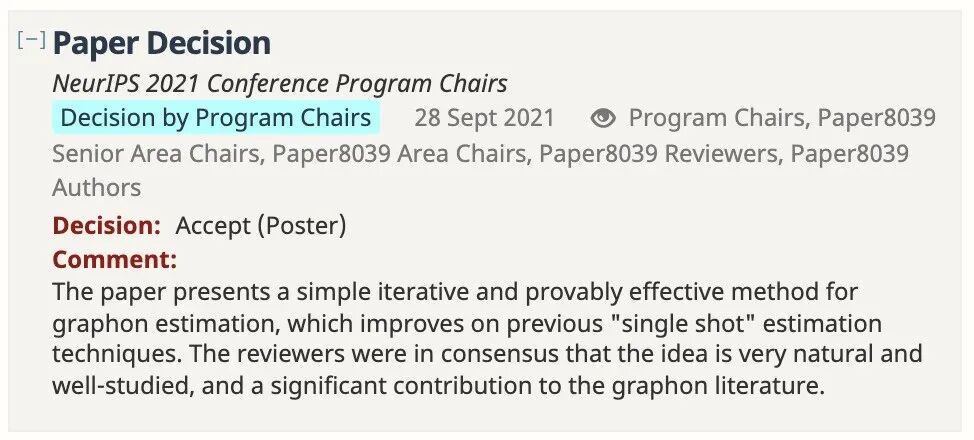
Task: Collapse the Paper Decision note with [–]
Action: click(32, 41)
